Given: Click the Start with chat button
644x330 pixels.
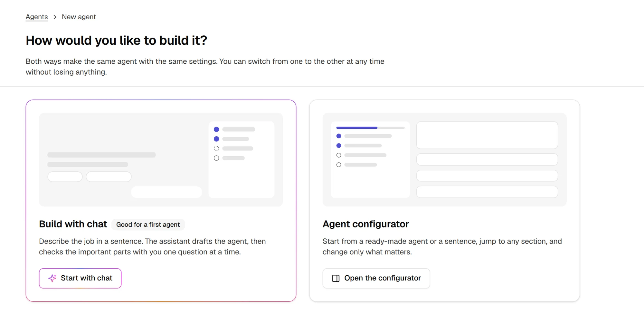Looking at the screenshot, I should coord(80,278).
